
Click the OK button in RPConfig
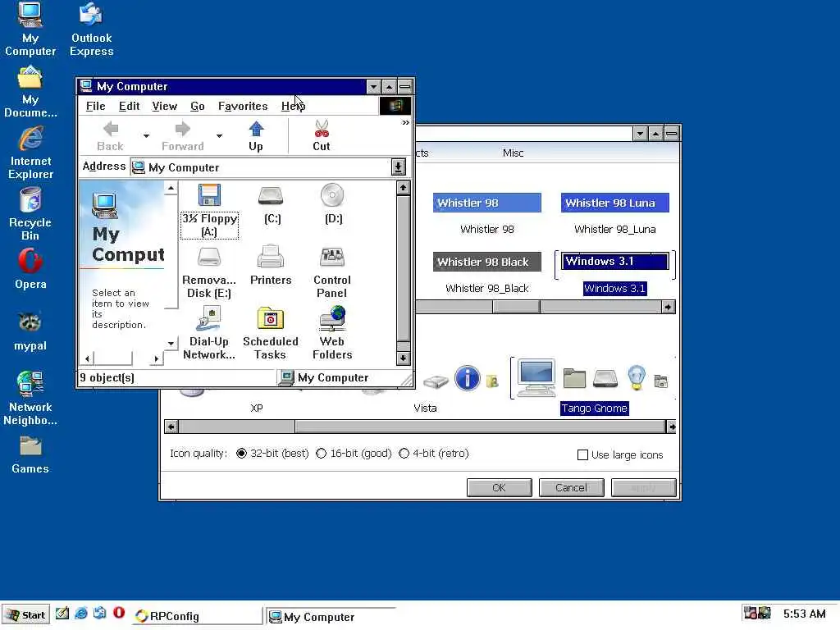click(500, 487)
